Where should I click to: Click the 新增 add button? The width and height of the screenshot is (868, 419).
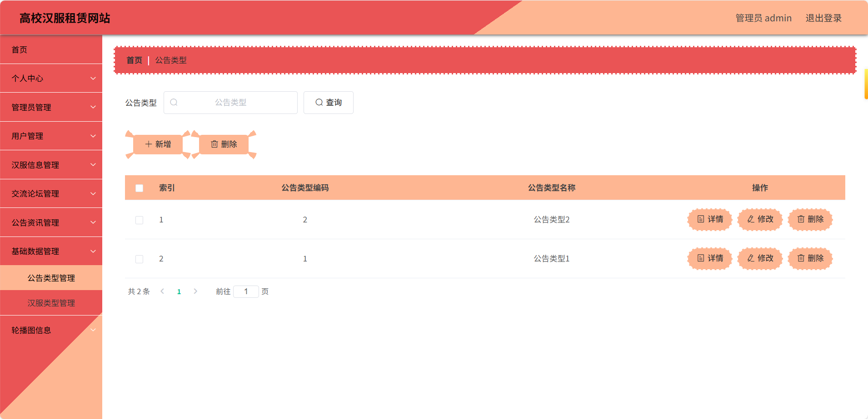click(158, 144)
